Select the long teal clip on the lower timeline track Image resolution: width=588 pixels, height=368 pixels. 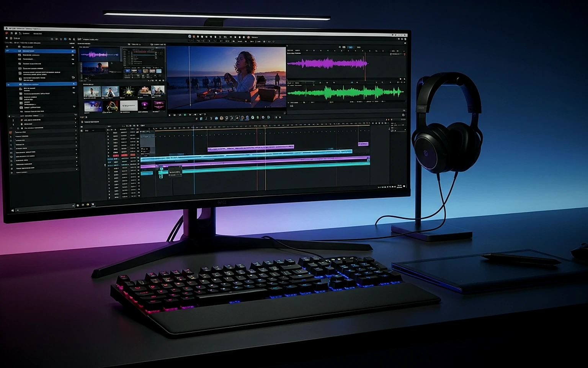click(x=264, y=168)
